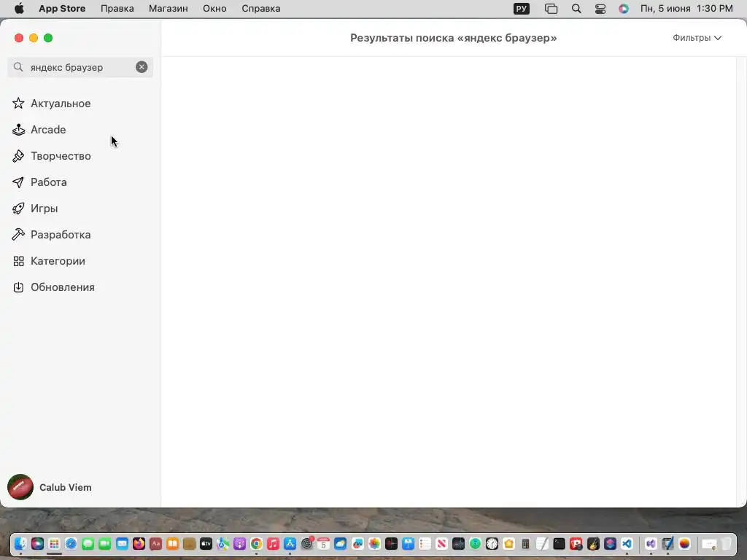The width and height of the screenshot is (747, 560).
Task: Open Calendar from the Dock
Action: 323,544
